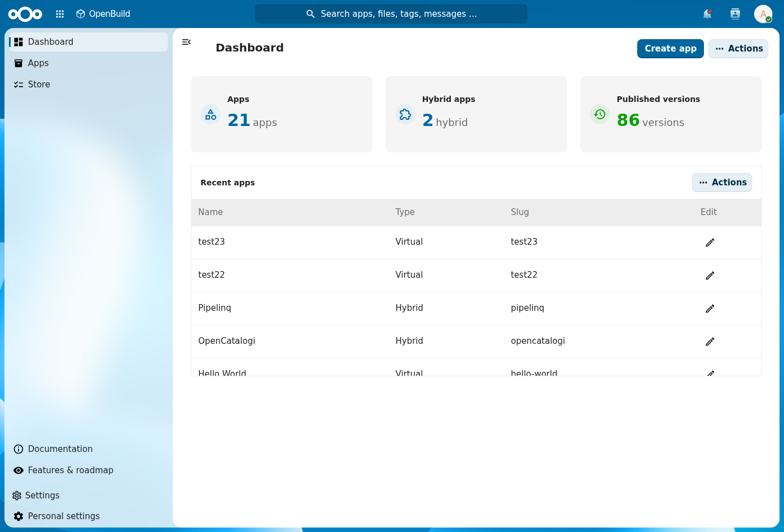Screen dimensions: 784x532
Task: Click the Recent apps heading
Action: 227,183
